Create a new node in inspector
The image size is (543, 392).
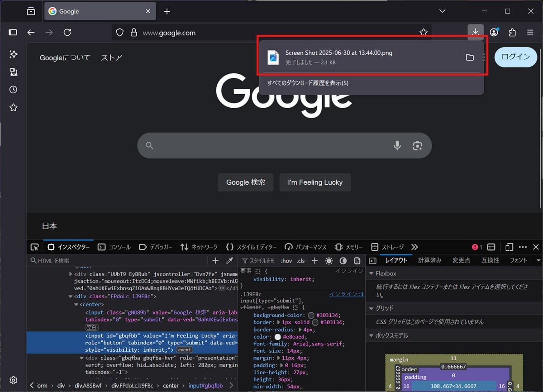click(215, 261)
